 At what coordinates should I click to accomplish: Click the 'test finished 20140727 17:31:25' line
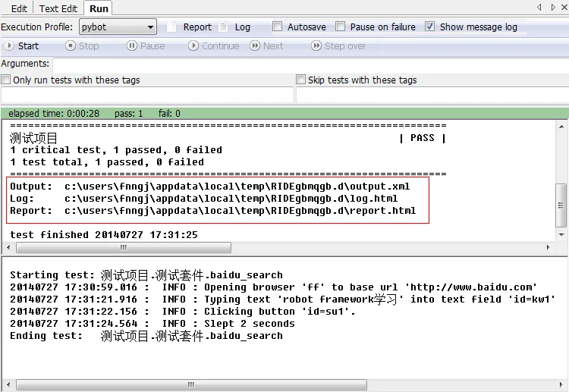coord(104,235)
